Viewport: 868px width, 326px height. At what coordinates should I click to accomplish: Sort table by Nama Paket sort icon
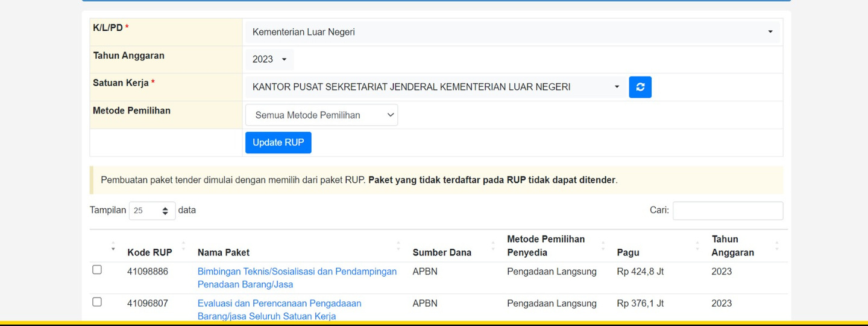pos(398,246)
